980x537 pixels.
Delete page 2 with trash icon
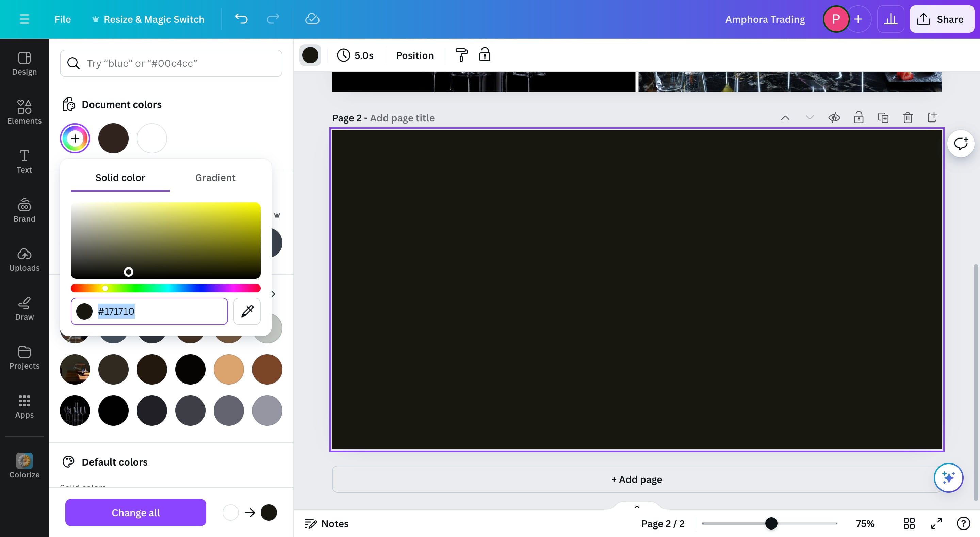pos(908,118)
